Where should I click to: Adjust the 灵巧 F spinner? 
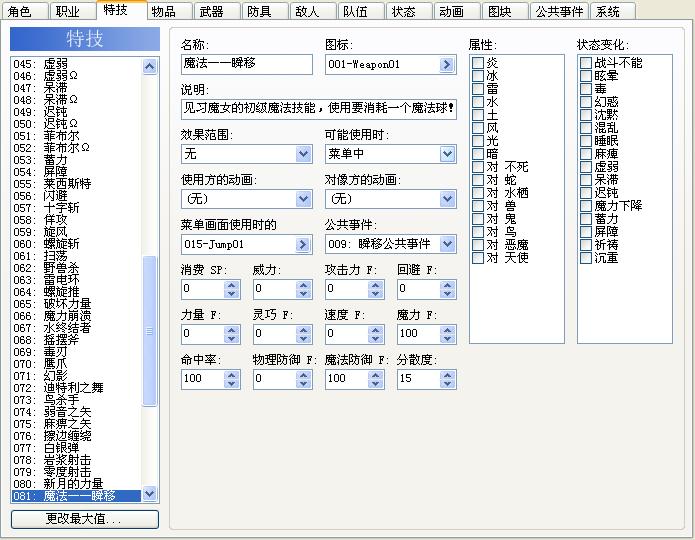303,334
